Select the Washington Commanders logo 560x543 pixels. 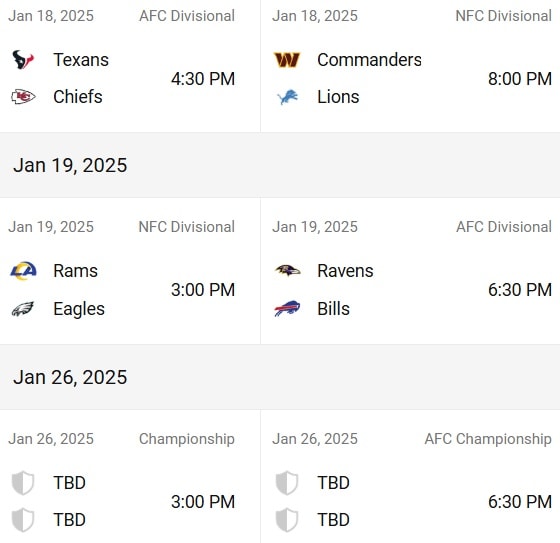coord(287,60)
